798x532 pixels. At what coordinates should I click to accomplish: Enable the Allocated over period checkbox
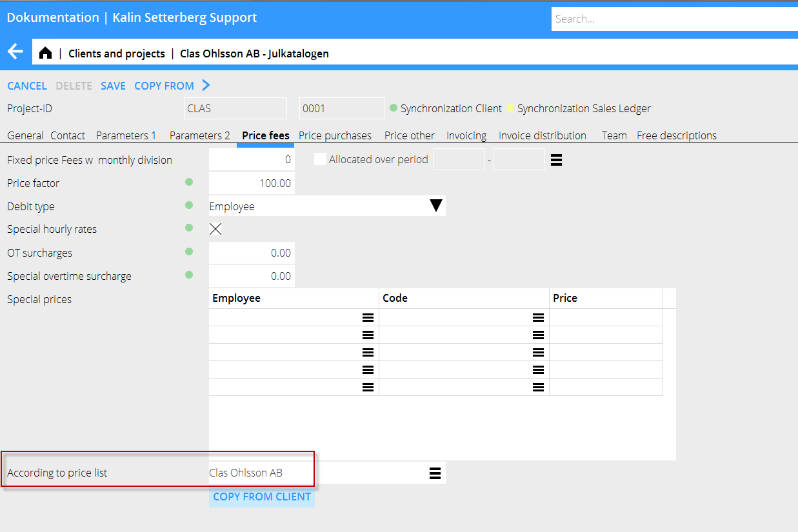(320, 159)
